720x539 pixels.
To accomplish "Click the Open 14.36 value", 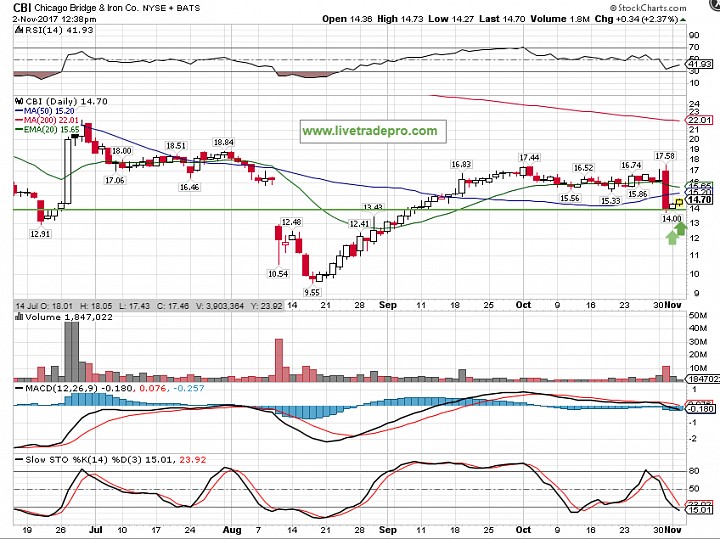I will click(x=348, y=19).
